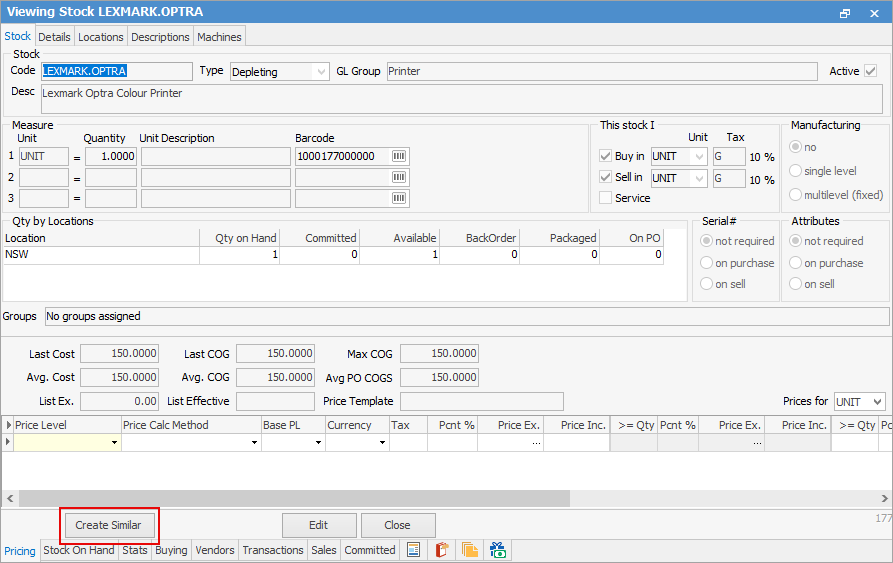Select Attributes on sell option
Viewport: 893px width, 563px height.
click(x=796, y=283)
